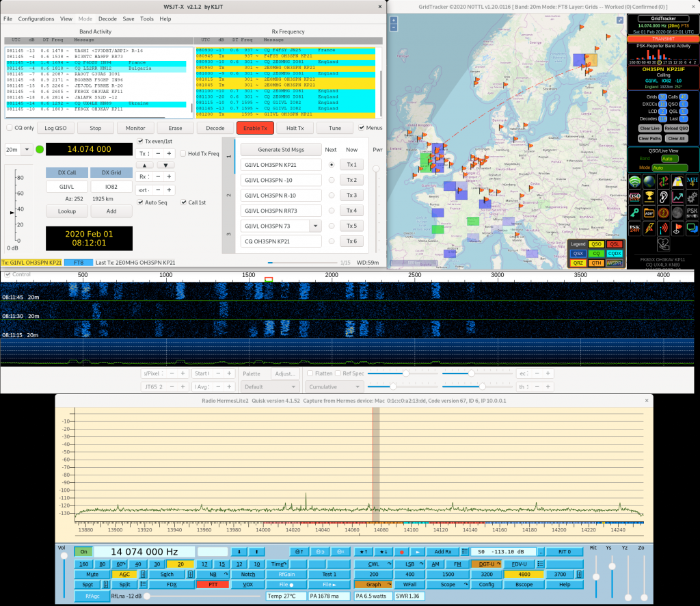The height and width of the screenshot is (606, 700).
Task: Open the Tools menu
Action: pyautogui.click(x=147, y=18)
